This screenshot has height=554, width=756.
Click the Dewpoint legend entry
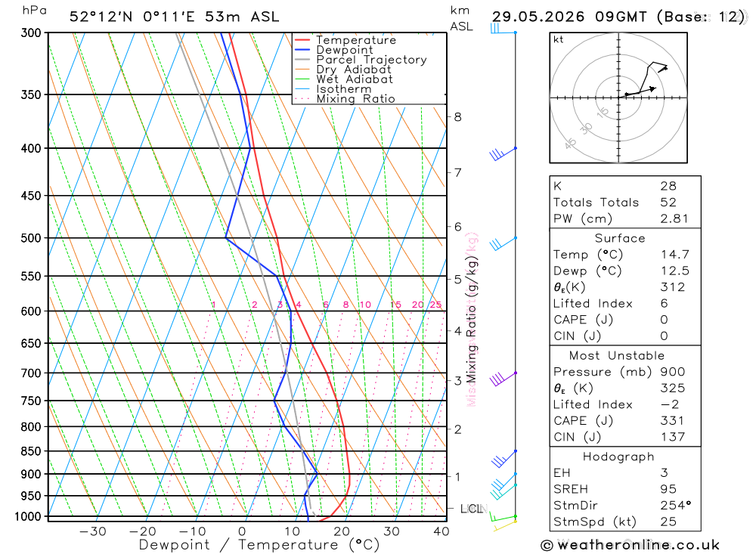coord(334,50)
